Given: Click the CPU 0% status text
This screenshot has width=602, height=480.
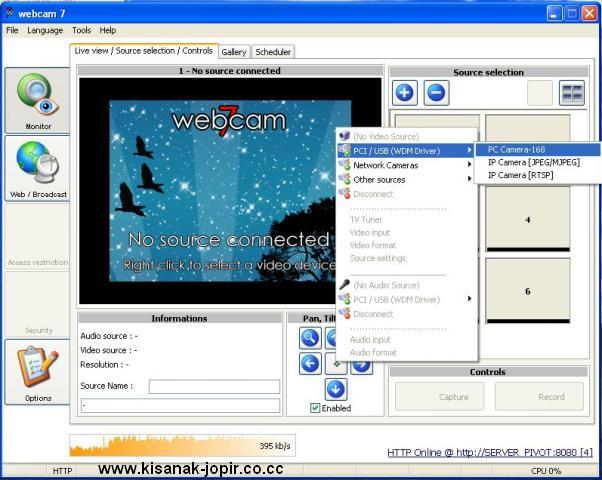Looking at the screenshot, I should coord(546,471).
